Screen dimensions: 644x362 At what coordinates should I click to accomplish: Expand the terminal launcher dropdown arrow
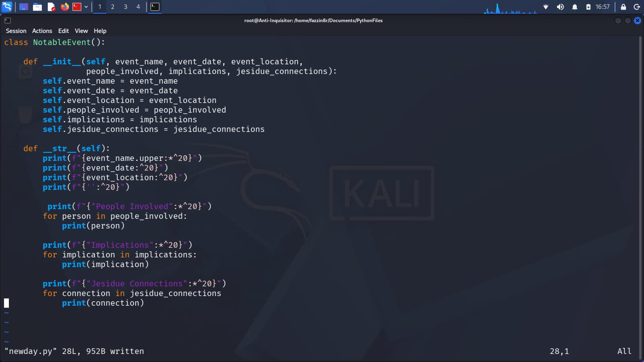pyautogui.click(x=86, y=7)
